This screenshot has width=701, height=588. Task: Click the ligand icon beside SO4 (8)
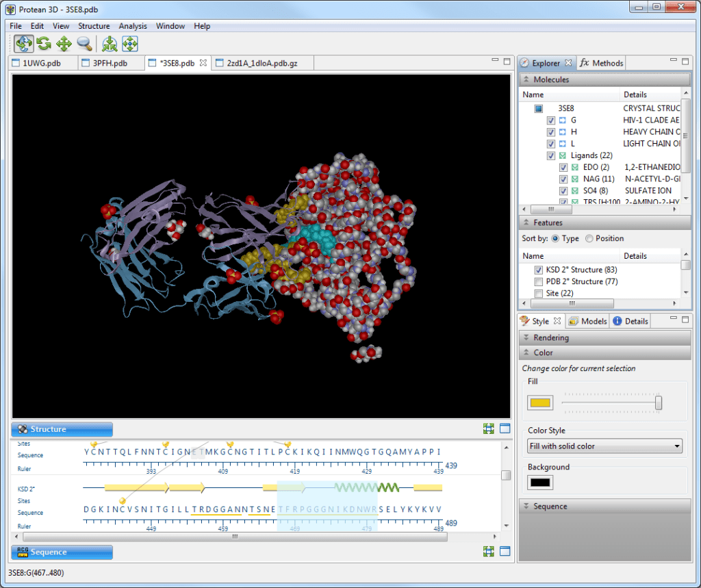[x=575, y=190]
